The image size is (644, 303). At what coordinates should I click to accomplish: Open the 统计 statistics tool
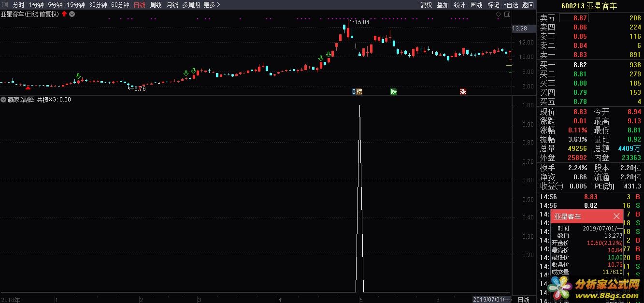point(459,5)
